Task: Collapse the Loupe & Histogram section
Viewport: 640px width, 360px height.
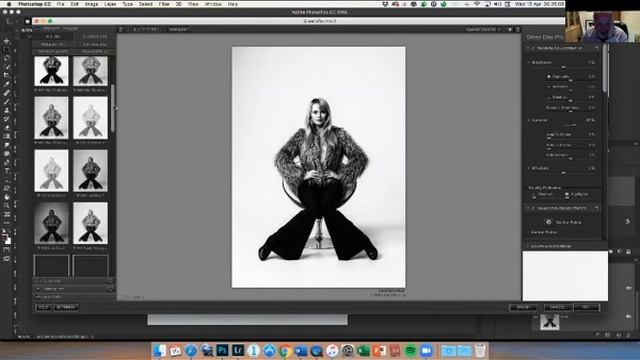Action: (528, 247)
